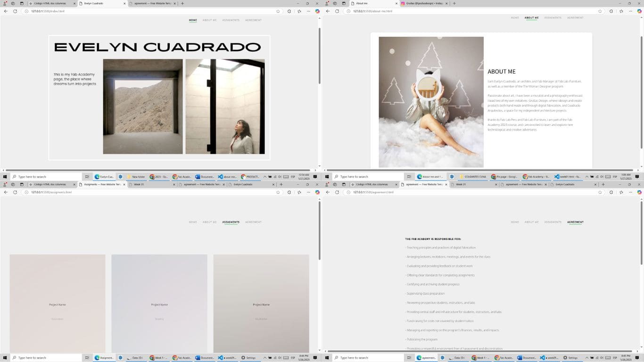Open notification center under about-me.html window
The width and height of the screenshot is (644, 362).
(x=637, y=177)
